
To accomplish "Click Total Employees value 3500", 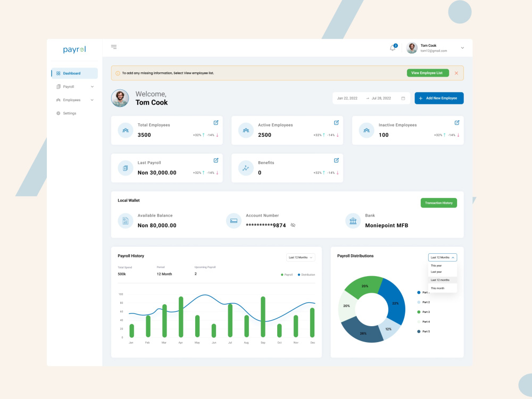I will pyautogui.click(x=144, y=135).
